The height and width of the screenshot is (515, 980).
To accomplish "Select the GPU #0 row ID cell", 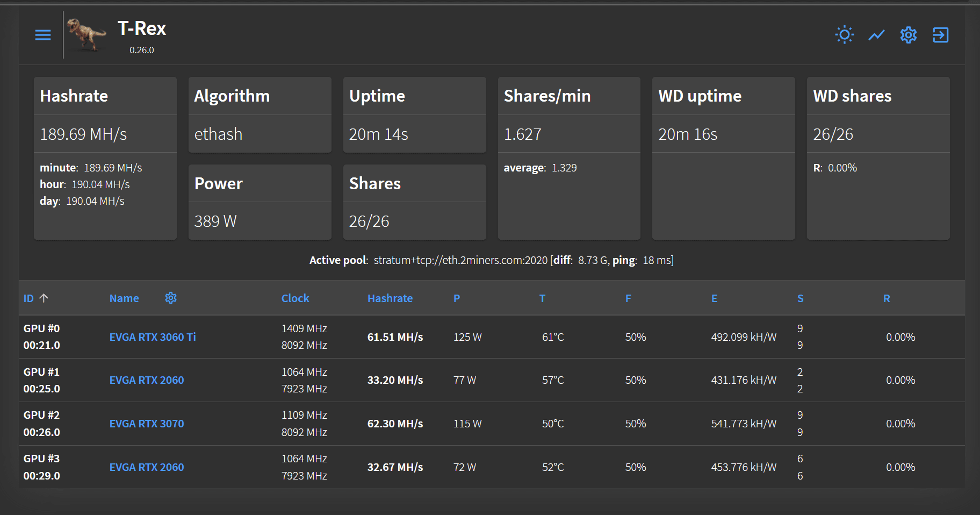I will [42, 337].
